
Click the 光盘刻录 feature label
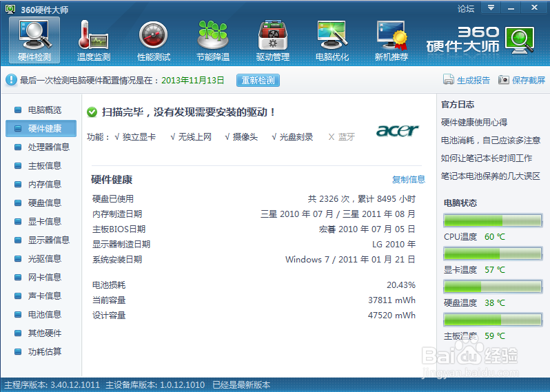point(296,136)
